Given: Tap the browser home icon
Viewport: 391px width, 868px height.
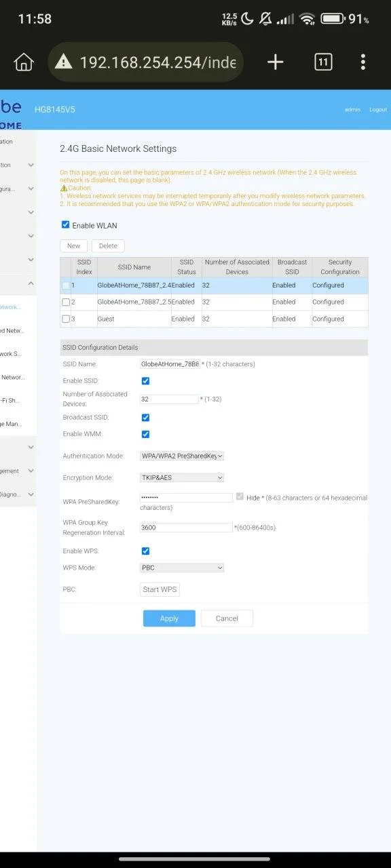Looking at the screenshot, I should 24,62.
